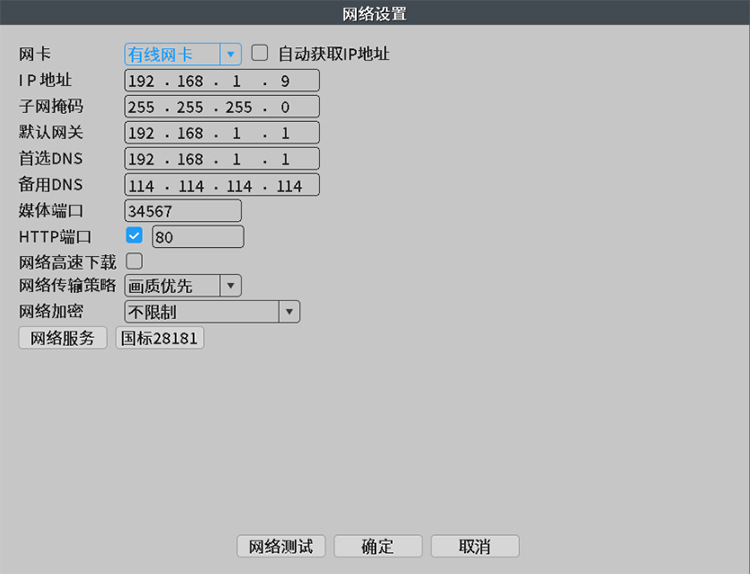Click the IP地址 field 192.168.1.9
750x587 pixels.
pyautogui.click(x=222, y=80)
